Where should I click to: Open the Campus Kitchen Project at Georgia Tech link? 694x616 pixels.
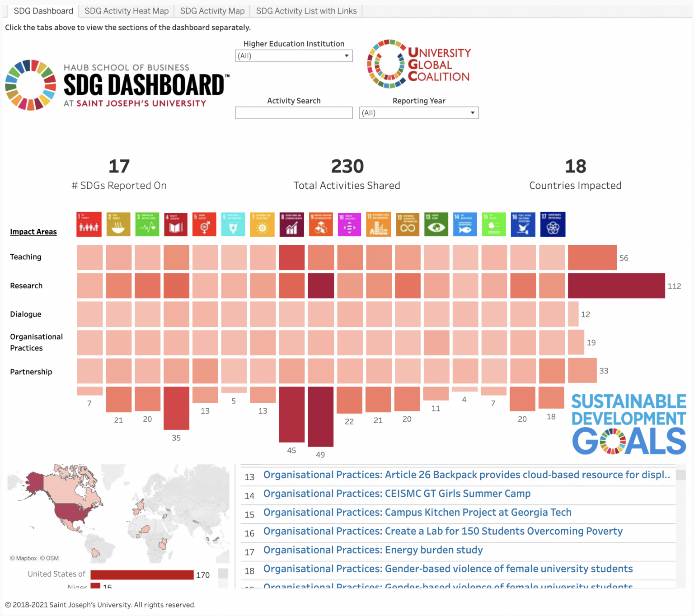click(417, 512)
